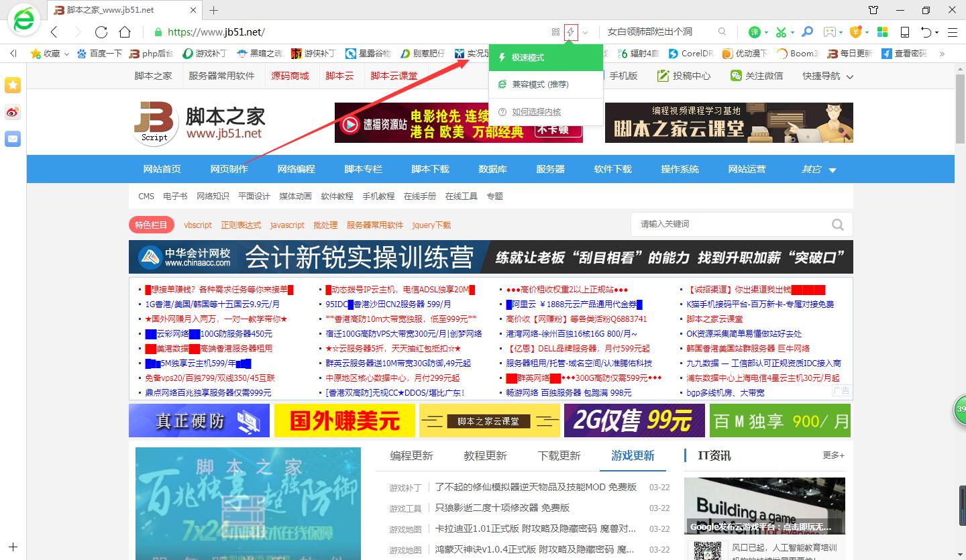Screen dimensions: 966x560
Task: Open the 百度一下 bookmark
Action: pyautogui.click(x=100, y=54)
